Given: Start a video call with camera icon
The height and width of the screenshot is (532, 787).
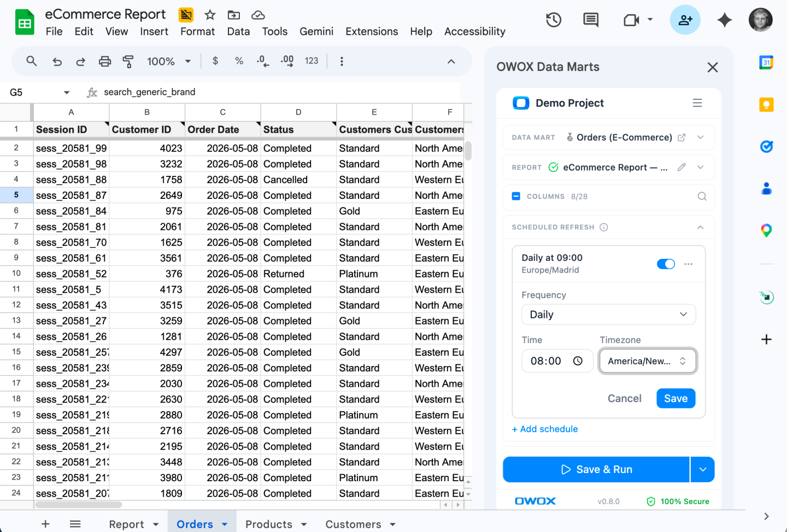Looking at the screenshot, I should coord(632,20).
